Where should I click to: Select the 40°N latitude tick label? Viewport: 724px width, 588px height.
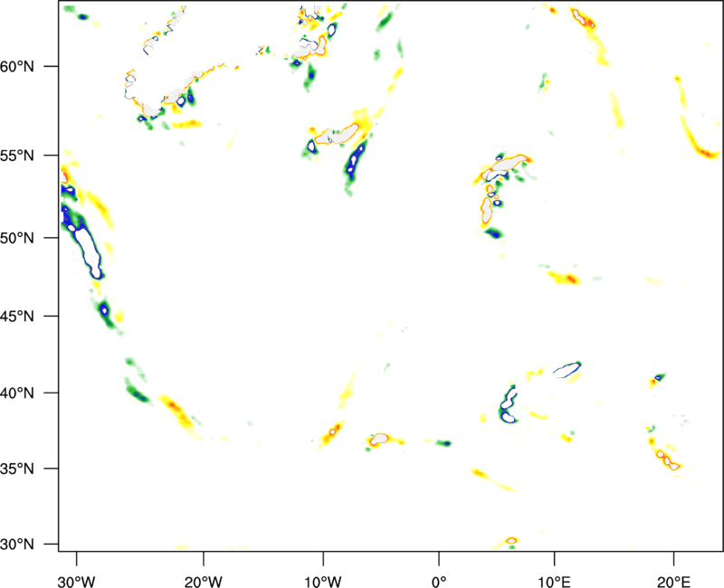33,394
